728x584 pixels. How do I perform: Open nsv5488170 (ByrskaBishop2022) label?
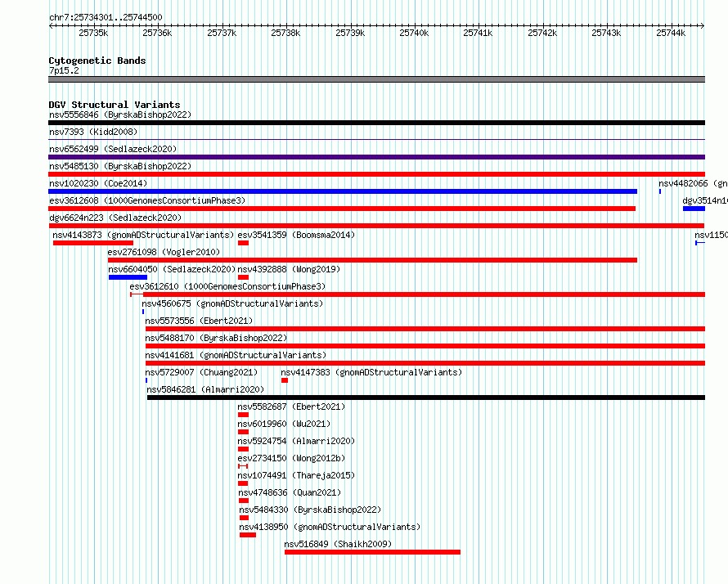click(x=216, y=338)
